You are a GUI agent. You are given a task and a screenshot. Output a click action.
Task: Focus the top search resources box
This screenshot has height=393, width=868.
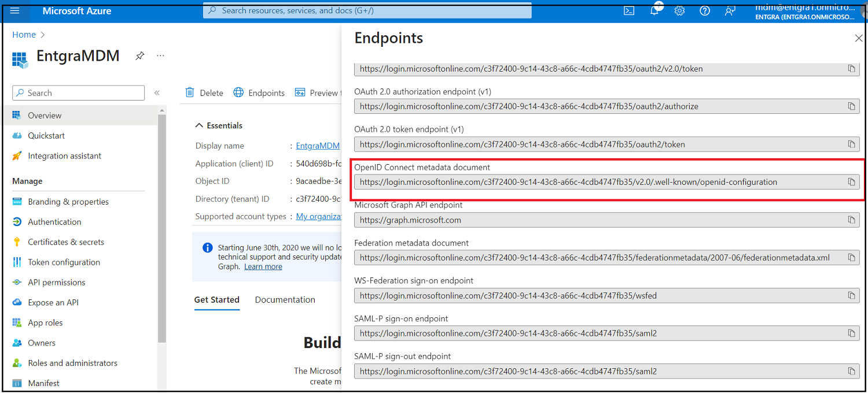tap(367, 10)
